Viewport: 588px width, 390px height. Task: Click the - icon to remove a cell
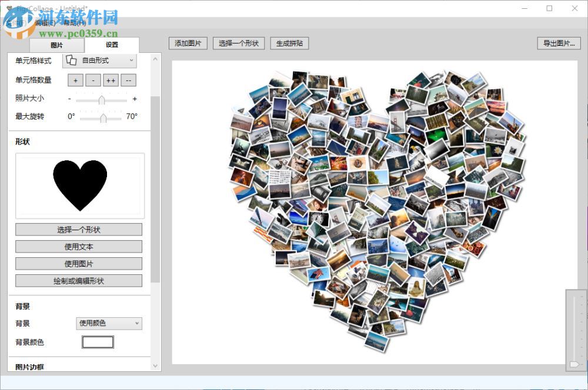(93, 80)
